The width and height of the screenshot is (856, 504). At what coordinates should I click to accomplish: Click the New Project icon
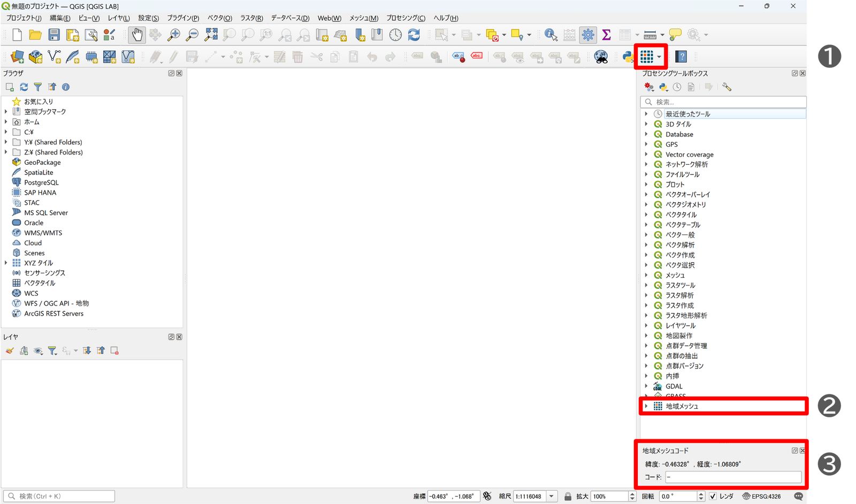coord(17,35)
